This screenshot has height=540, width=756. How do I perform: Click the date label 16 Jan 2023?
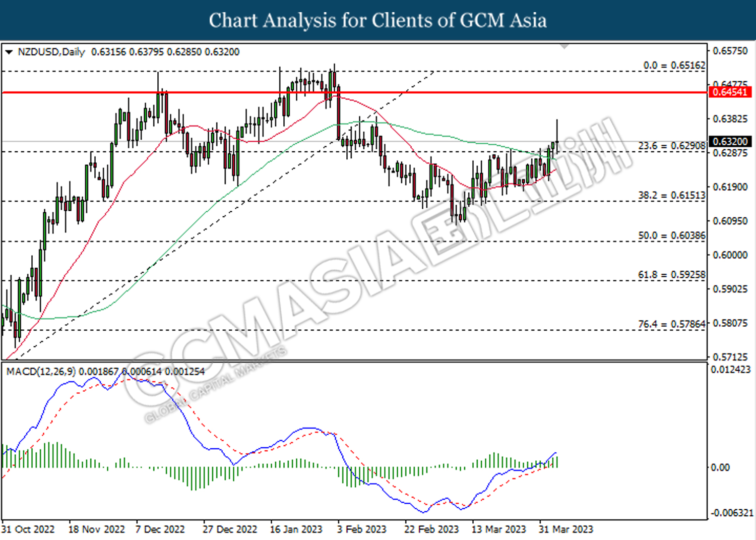(296, 529)
